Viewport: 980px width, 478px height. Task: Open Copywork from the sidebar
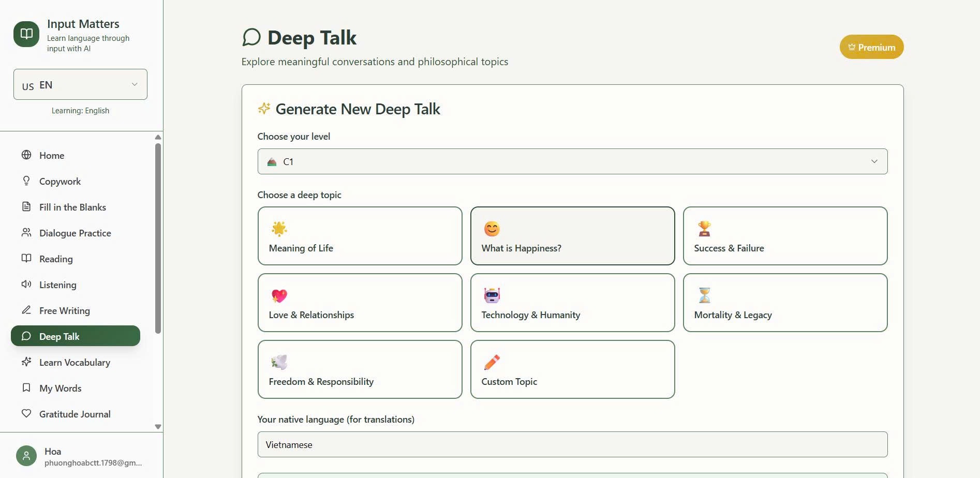coord(76,181)
